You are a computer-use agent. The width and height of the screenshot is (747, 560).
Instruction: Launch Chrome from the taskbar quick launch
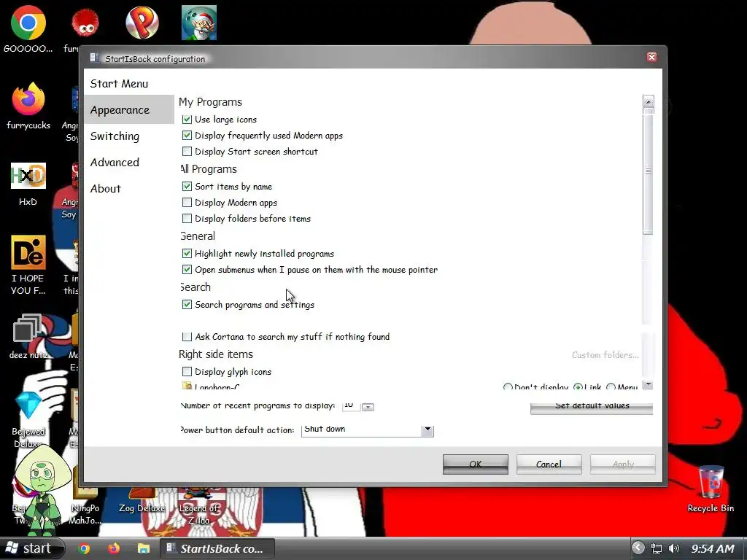[85, 548]
